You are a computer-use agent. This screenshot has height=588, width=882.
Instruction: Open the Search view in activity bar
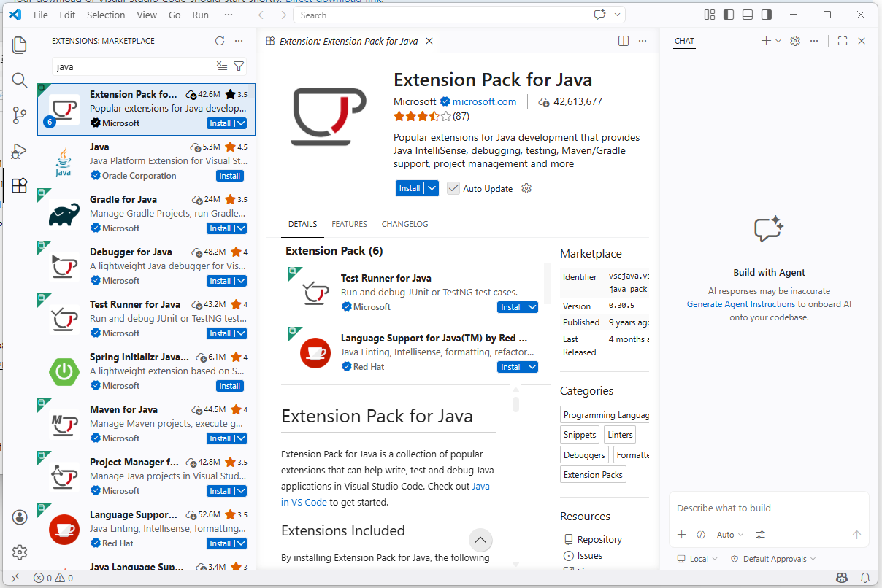20,80
